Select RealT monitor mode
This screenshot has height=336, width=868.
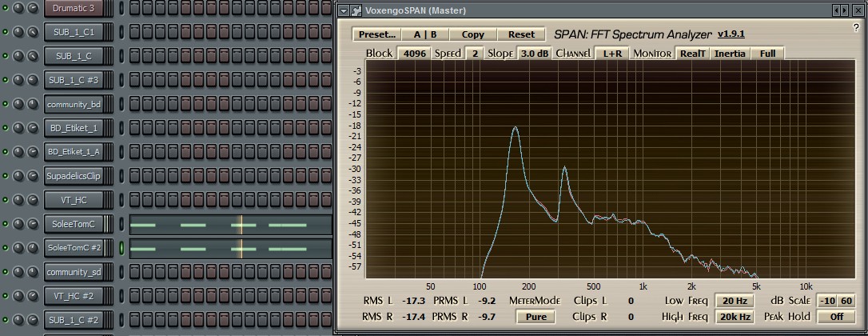[x=692, y=54]
